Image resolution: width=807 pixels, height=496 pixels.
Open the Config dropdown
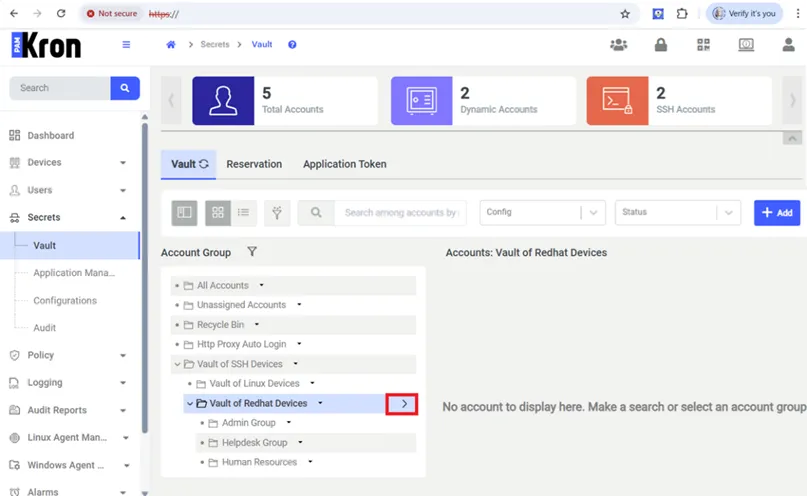coord(542,212)
